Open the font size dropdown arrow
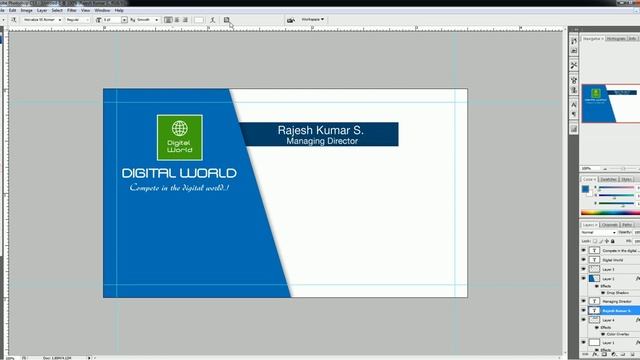 point(124,20)
